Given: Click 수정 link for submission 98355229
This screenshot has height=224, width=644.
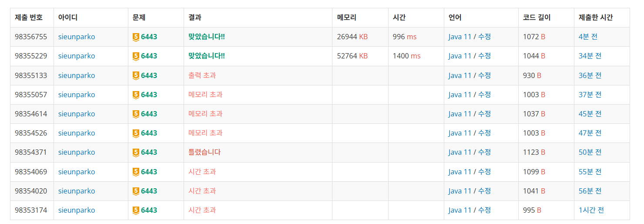Looking at the screenshot, I should tap(484, 56).
